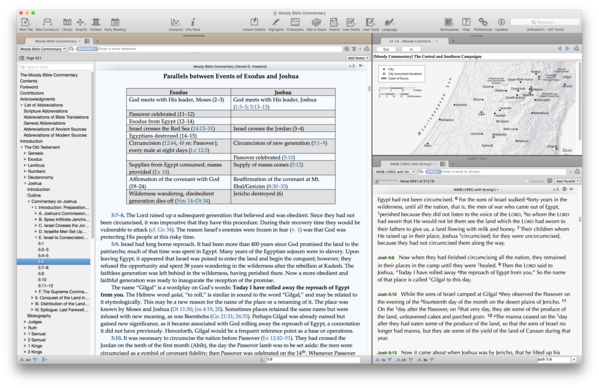599x388 pixels.
Task: Click the verse position slider in NASB pane
Action: (387, 181)
